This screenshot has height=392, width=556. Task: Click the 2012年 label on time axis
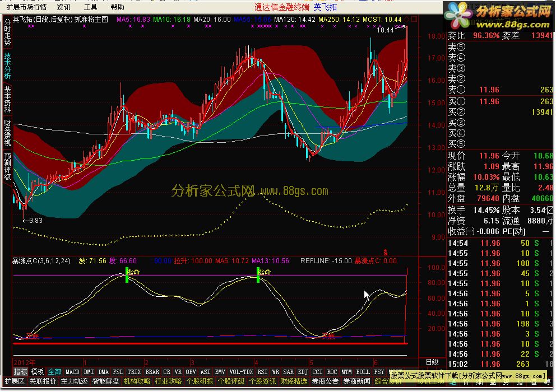pos(24,362)
